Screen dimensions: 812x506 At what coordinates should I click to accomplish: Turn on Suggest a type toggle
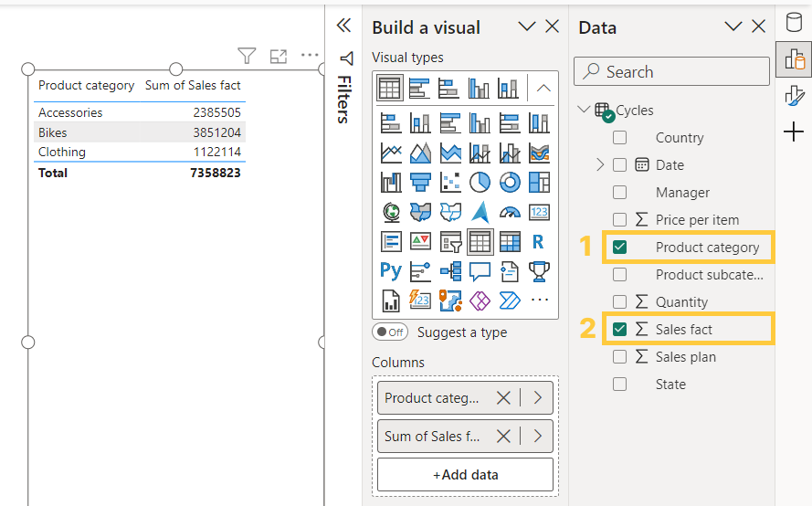coord(390,332)
